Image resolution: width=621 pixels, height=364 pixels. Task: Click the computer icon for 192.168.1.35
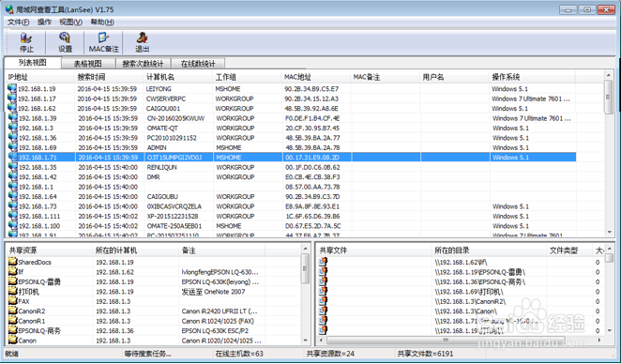[13, 167]
